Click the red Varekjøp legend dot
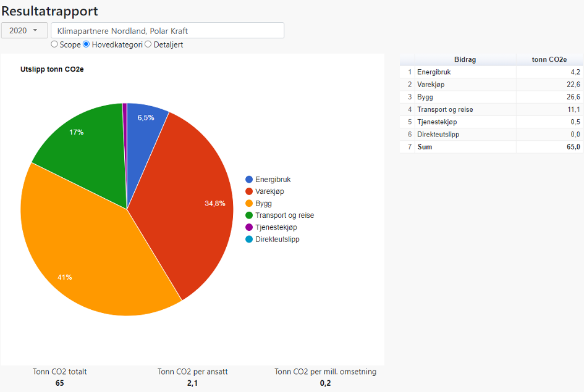 pyautogui.click(x=249, y=191)
